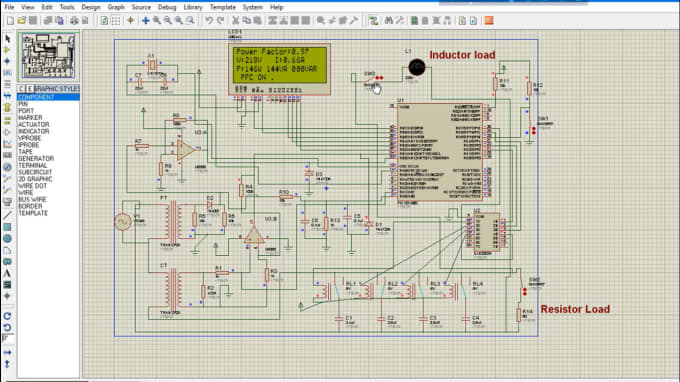Click Redraw Display toolbar icon
Image resolution: width=680 pixels, height=382 pixels.
pos(104,20)
